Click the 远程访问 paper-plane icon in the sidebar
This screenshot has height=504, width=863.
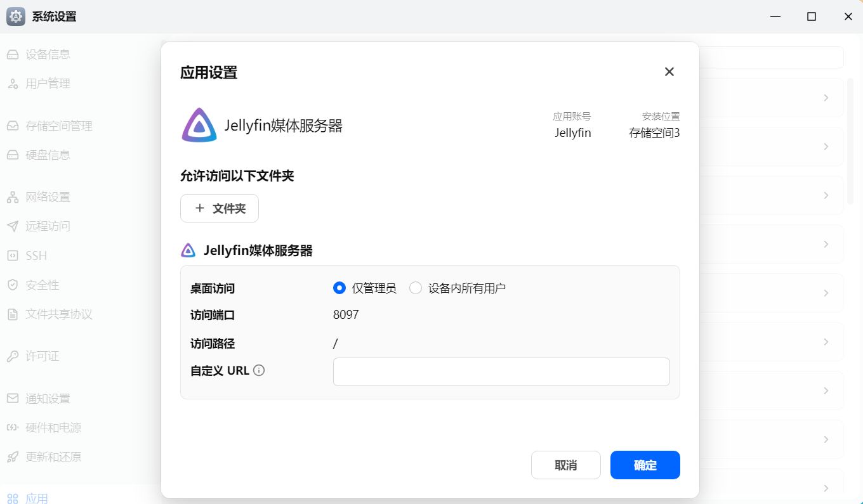(x=13, y=226)
